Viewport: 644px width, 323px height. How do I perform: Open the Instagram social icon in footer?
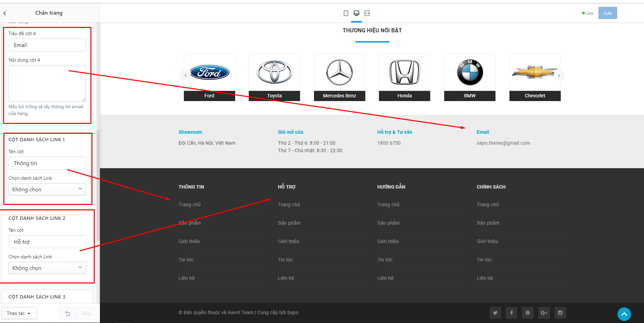(x=560, y=313)
